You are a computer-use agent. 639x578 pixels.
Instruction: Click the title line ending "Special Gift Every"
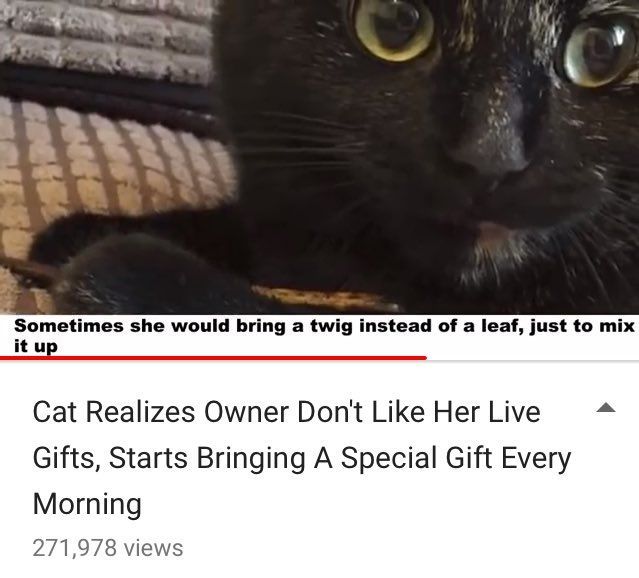pos(302,458)
